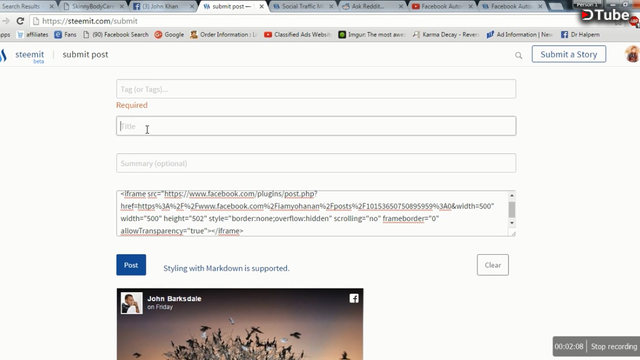Viewport: 640px width, 360px height.
Task: Click the steemit logo icon
Action: pos(3,55)
